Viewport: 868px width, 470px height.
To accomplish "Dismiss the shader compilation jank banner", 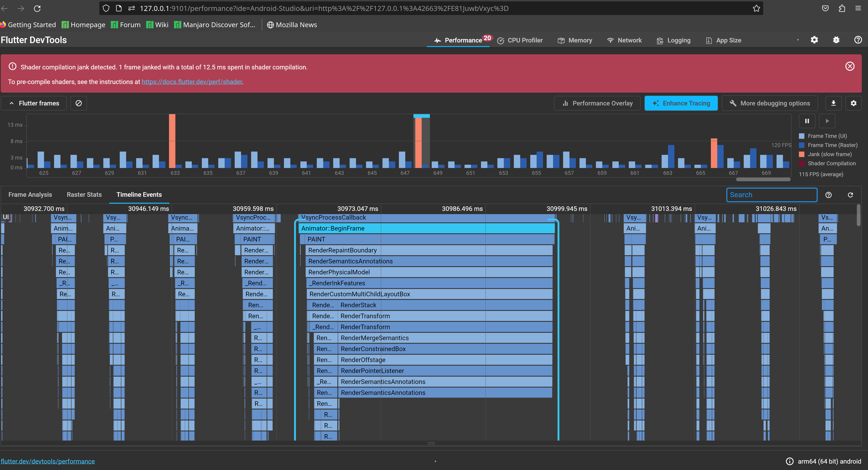I will (x=850, y=66).
